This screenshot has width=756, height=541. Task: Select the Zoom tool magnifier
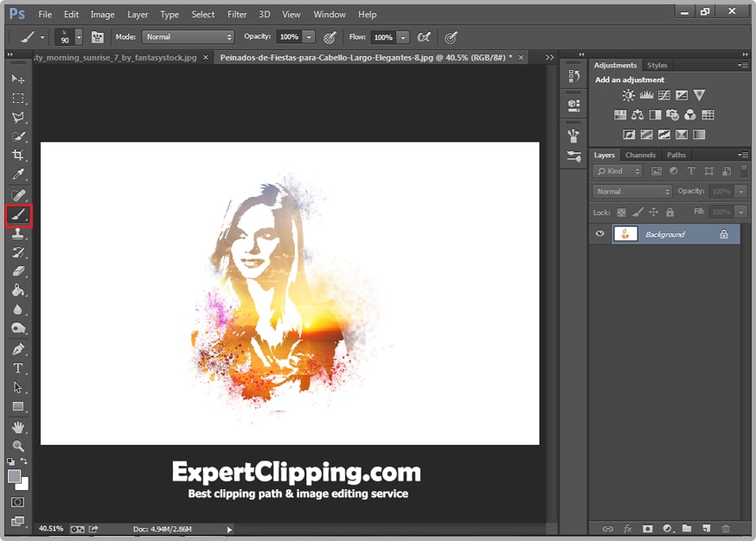(x=17, y=446)
